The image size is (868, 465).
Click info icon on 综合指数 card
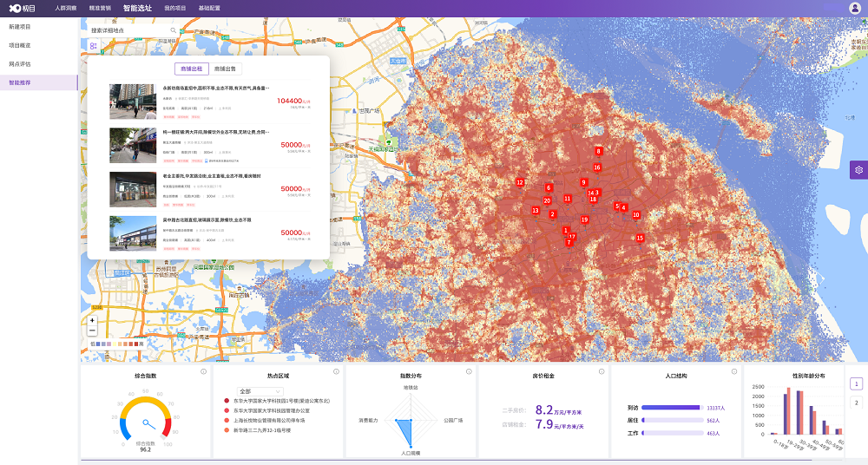tap(203, 371)
